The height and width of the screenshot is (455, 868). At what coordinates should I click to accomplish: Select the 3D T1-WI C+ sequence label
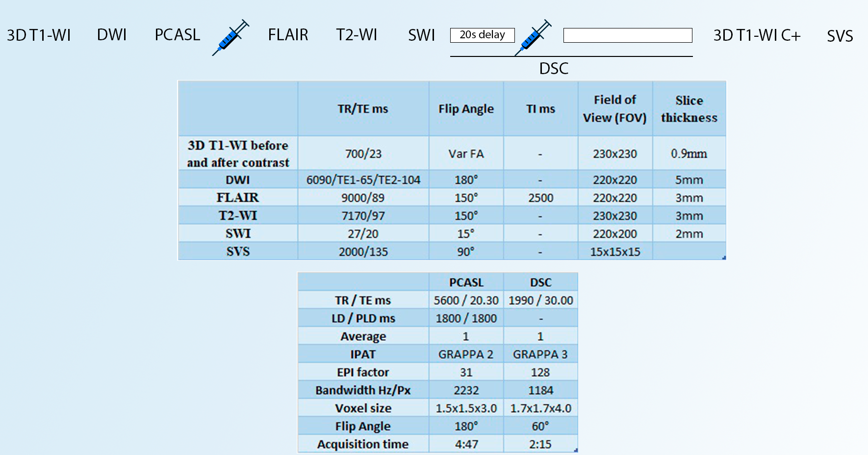point(756,35)
